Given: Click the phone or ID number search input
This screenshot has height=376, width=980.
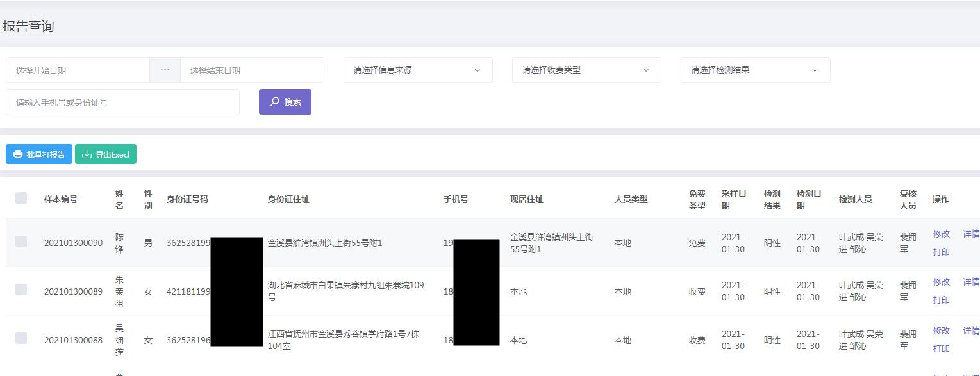Looking at the screenshot, I should coord(122,101).
